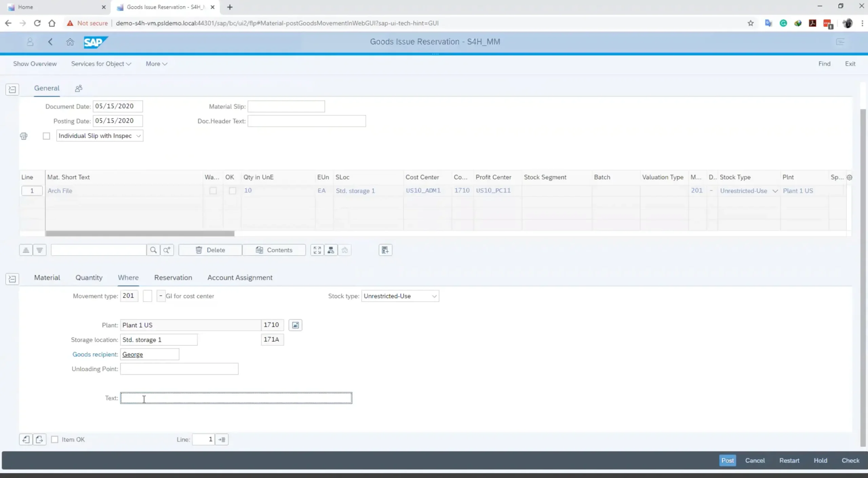The height and width of the screenshot is (478, 868).
Task: Open table column settings gear icon
Action: (849, 177)
